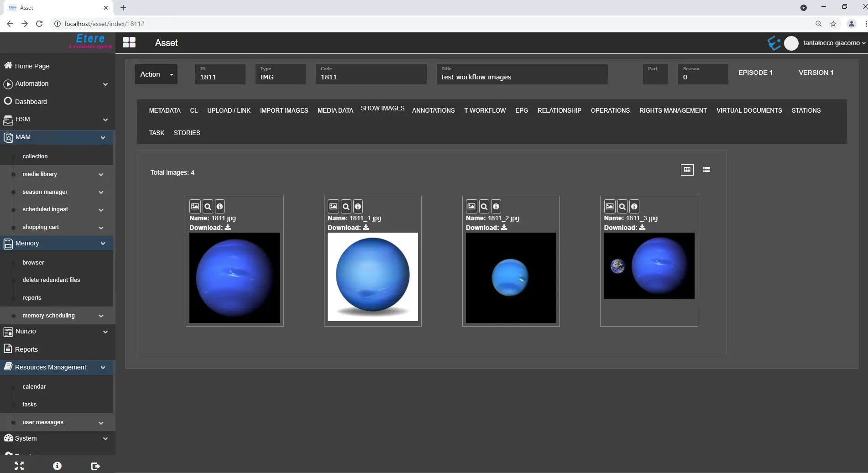This screenshot has width=868, height=473.
Task: Open info icon for 1811_1.jpg
Action: 358,207
